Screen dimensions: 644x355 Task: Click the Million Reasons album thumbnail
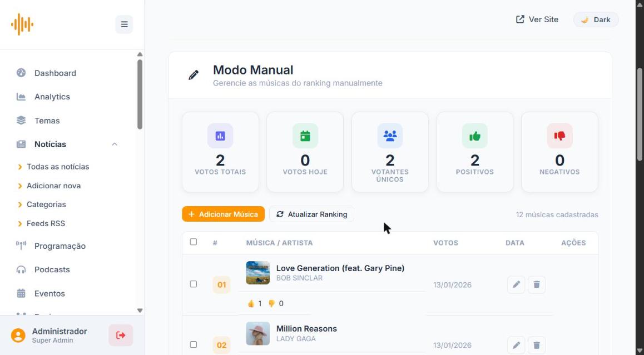(x=258, y=333)
